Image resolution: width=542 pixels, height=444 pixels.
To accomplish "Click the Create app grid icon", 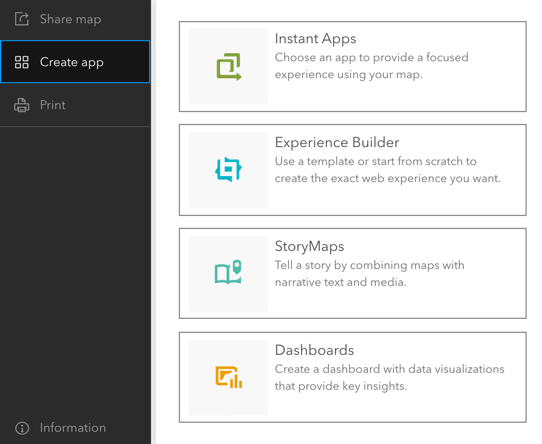I will (21, 62).
